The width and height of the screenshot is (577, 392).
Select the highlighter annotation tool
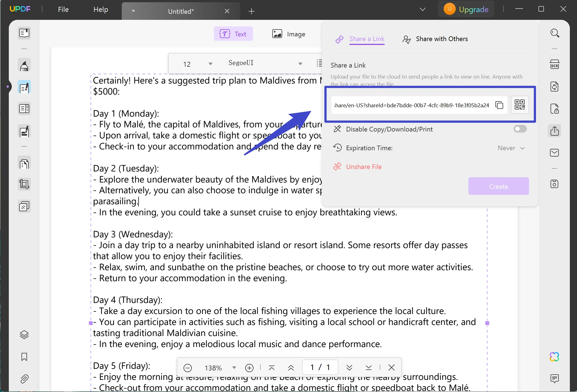[x=24, y=65]
